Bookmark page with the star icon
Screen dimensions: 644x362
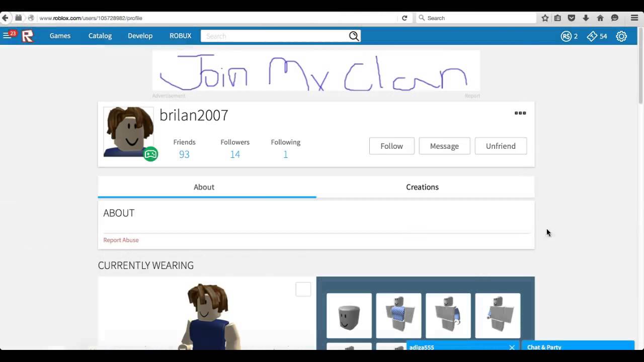click(x=545, y=18)
